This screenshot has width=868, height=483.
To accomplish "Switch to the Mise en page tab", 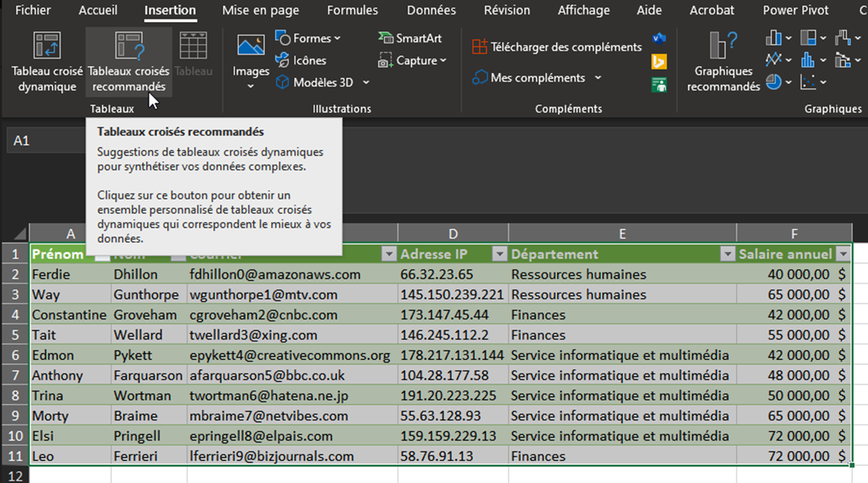I will point(260,10).
